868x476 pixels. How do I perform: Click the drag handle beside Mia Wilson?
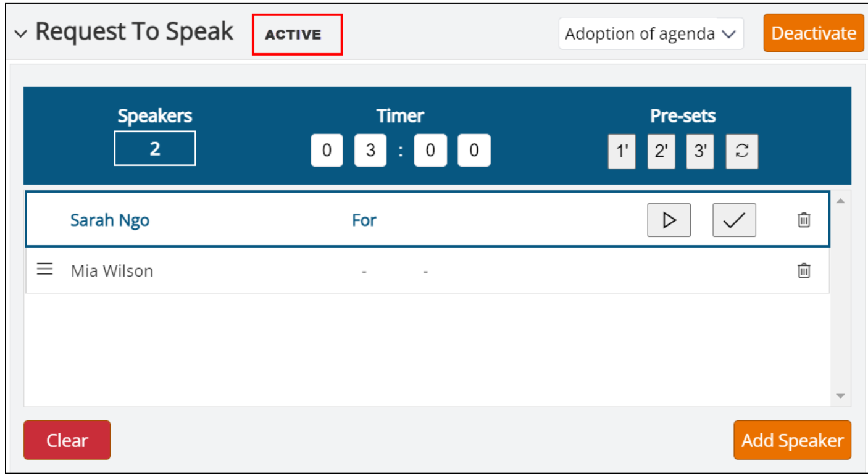click(44, 269)
